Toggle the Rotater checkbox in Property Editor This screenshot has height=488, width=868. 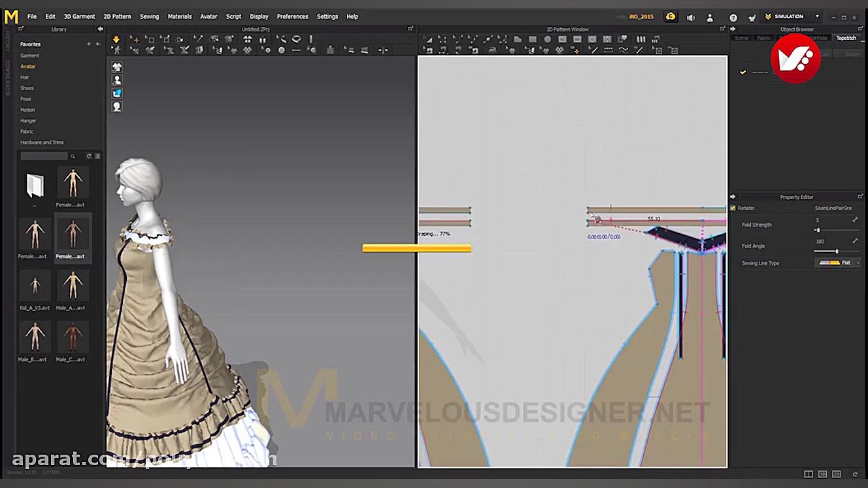(733, 208)
